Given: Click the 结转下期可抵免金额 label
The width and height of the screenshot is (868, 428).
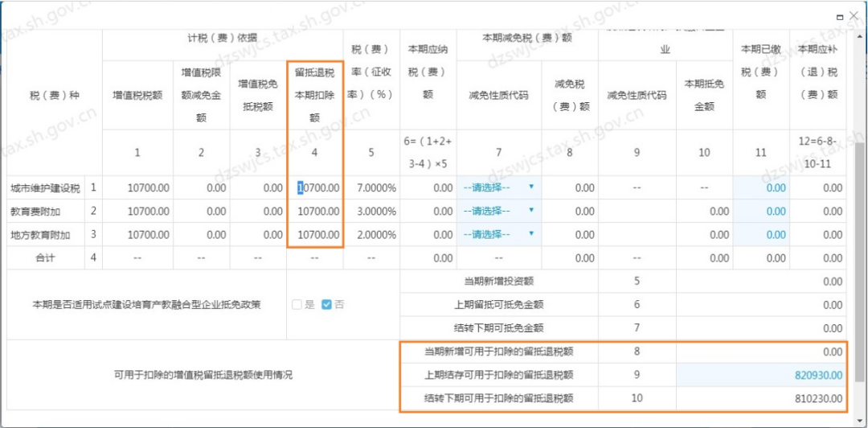Looking at the screenshot, I should (x=499, y=327).
